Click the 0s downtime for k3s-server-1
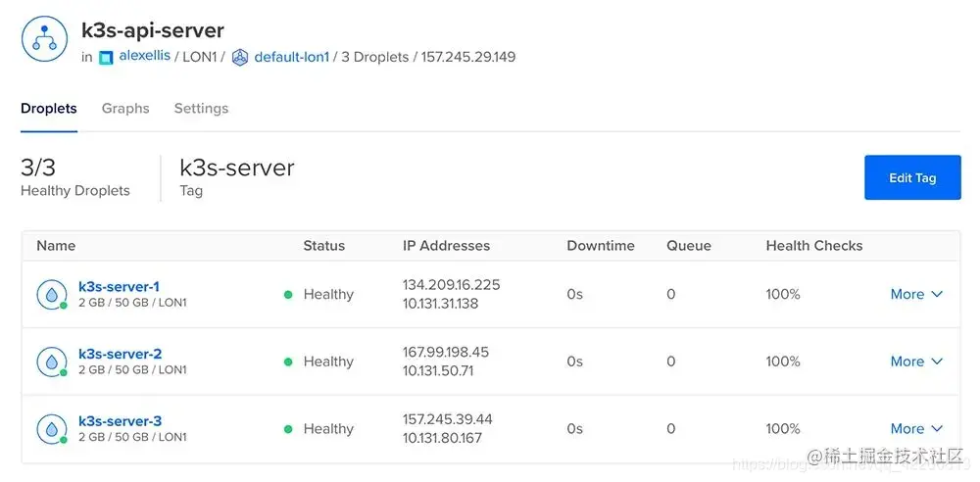 tap(575, 294)
